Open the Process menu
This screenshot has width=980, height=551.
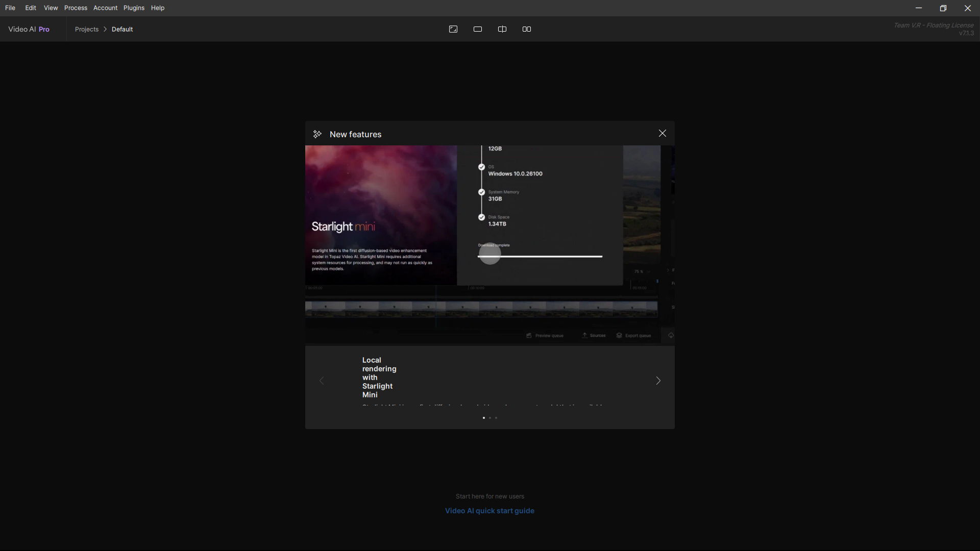pos(76,8)
